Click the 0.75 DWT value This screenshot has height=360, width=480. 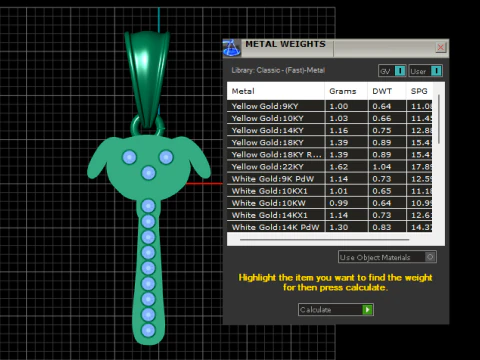point(382,130)
